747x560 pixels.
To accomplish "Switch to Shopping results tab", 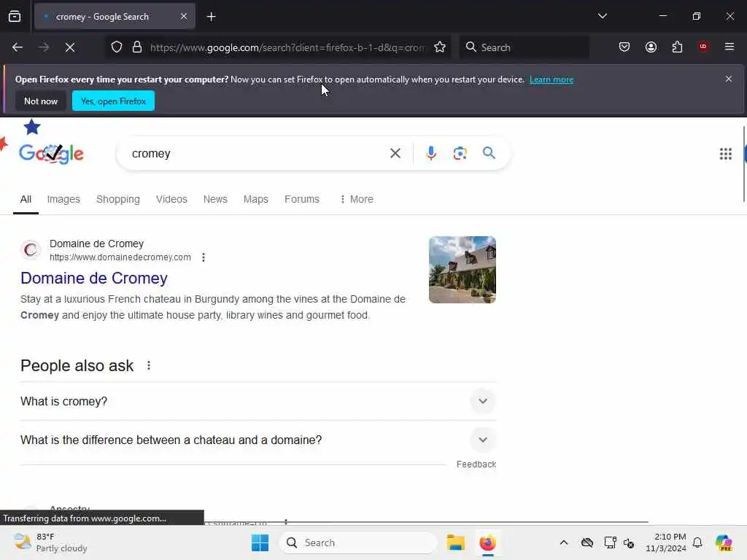I will point(118,199).
